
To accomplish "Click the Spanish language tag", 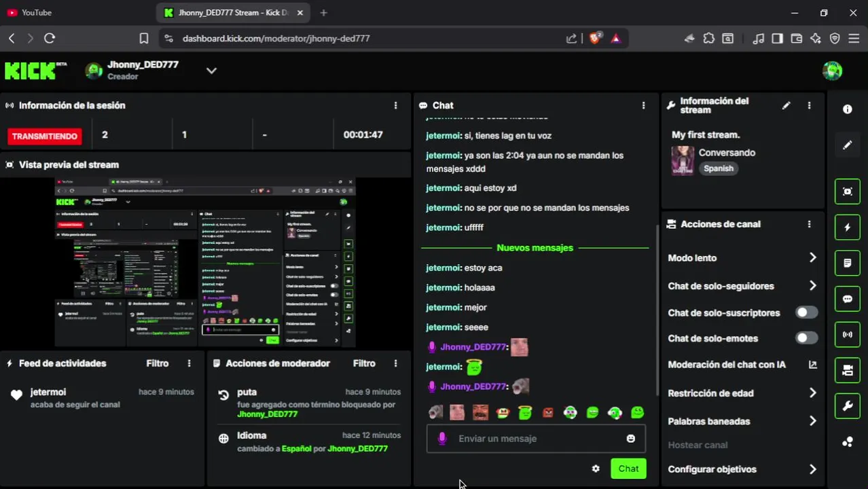I will [719, 168].
